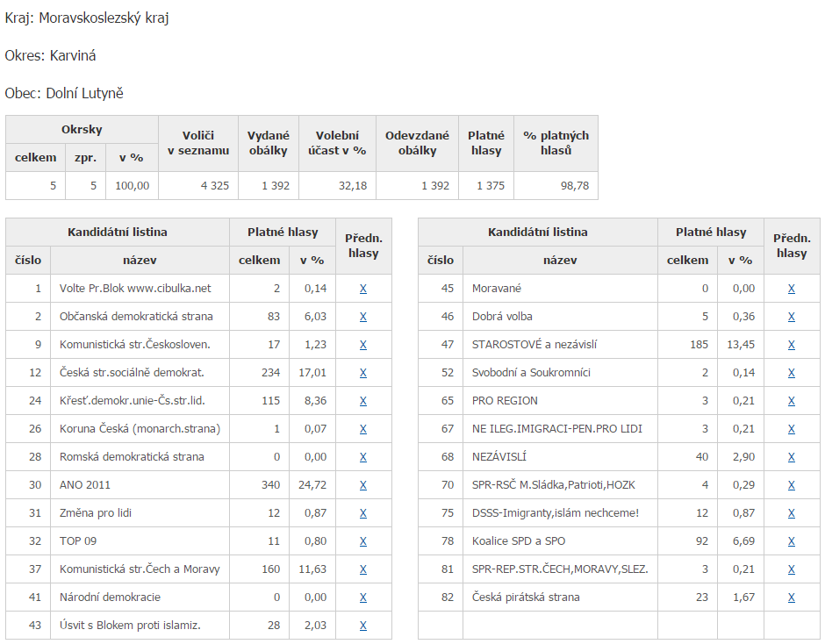Image resolution: width=825 pixels, height=644 pixels.
Task: Select X link for Křesť.demokr.unie-Čs.str.lid.
Action: click(362, 401)
